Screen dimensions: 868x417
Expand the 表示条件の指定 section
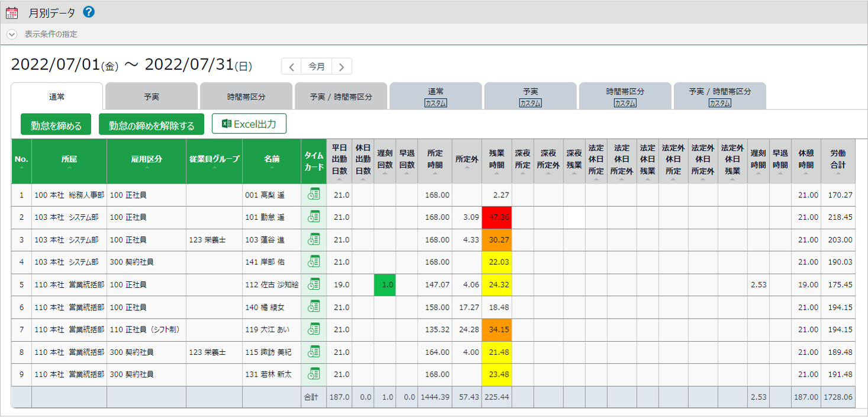pyautogui.click(x=12, y=34)
